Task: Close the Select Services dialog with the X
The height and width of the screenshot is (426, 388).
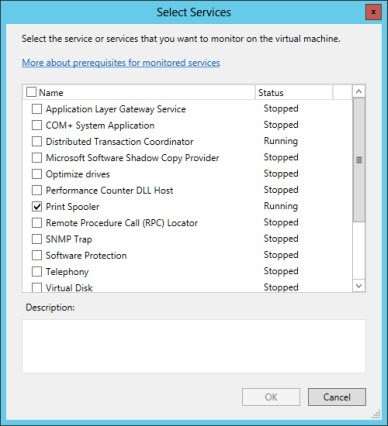Action: pos(374,12)
